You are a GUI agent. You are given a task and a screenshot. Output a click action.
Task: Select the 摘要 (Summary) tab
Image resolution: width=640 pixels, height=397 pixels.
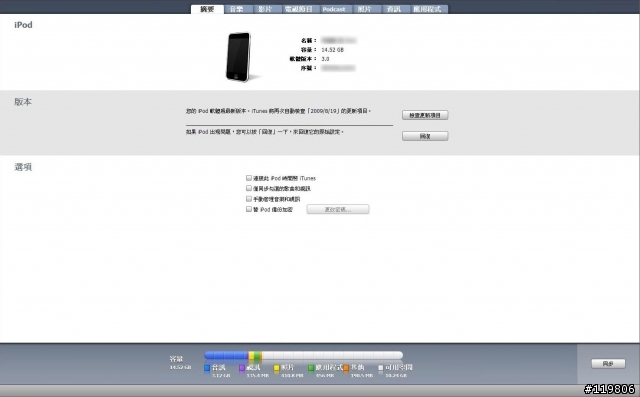click(x=207, y=9)
